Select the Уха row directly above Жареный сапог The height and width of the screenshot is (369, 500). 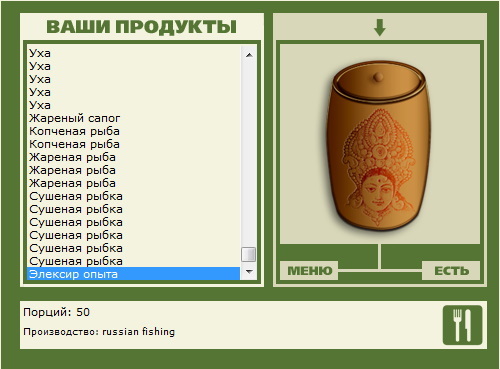(x=133, y=105)
